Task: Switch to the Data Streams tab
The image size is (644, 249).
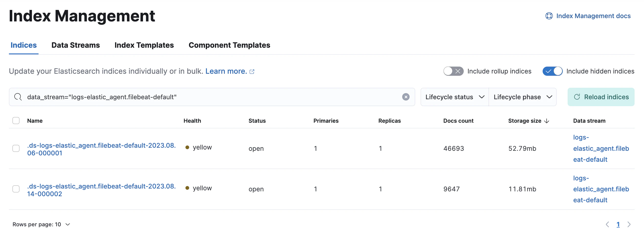Action: pyautogui.click(x=76, y=45)
